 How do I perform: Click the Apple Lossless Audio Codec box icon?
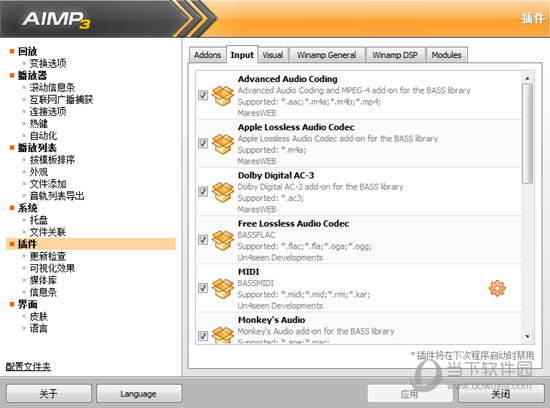tap(223, 143)
